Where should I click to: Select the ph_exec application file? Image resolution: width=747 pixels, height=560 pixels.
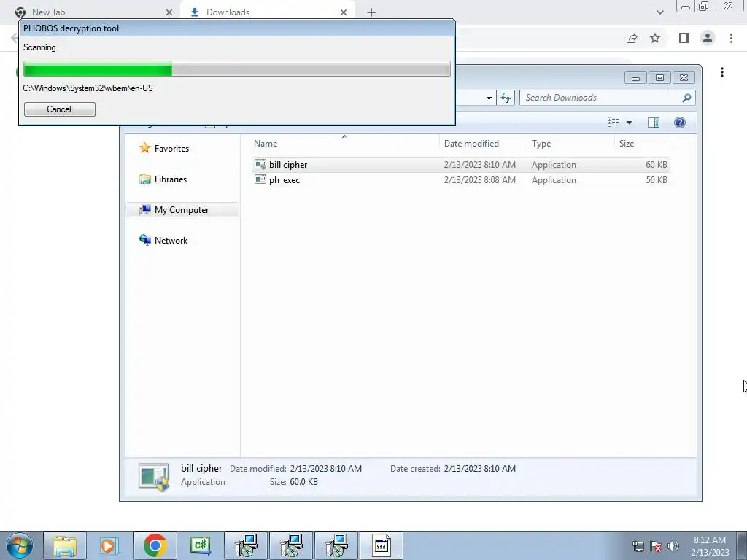461,180
